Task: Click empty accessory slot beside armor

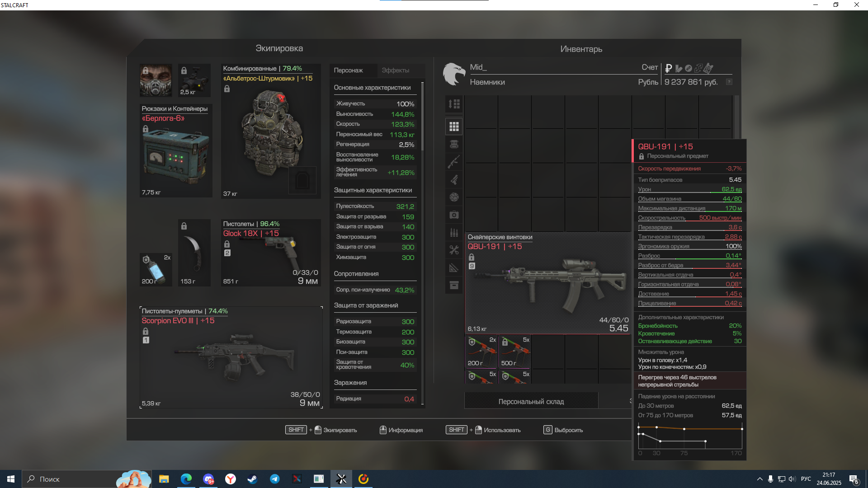Action: [x=302, y=180]
